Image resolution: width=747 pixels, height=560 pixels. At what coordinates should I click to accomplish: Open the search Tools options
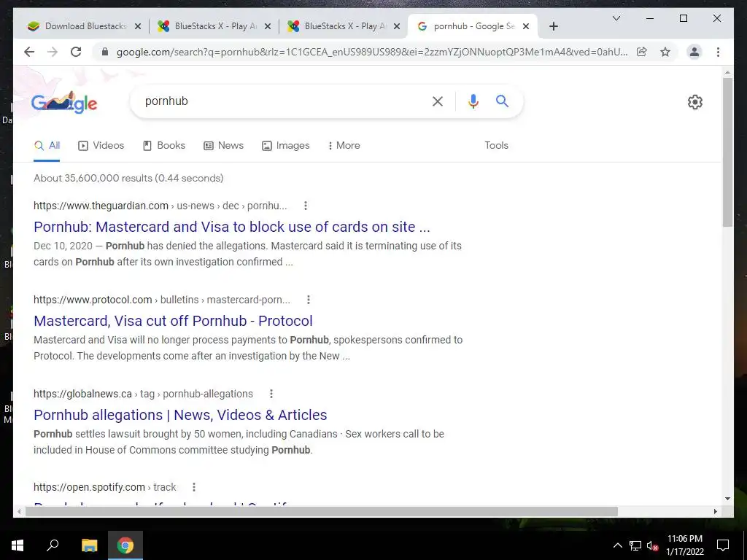(x=496, y=146)
